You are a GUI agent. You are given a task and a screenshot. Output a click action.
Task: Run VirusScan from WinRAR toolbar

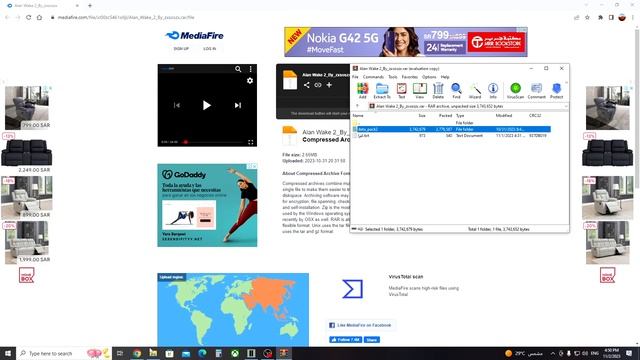516,91
